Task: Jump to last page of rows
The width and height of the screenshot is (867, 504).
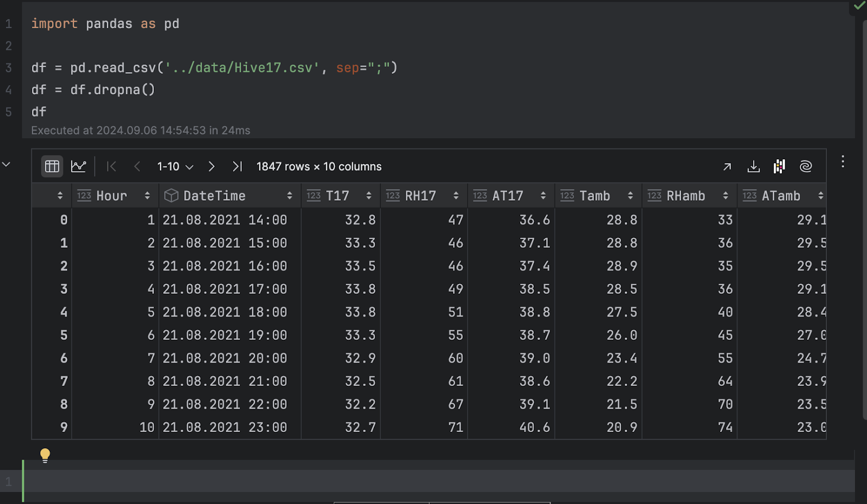Action: coord(237,166)
